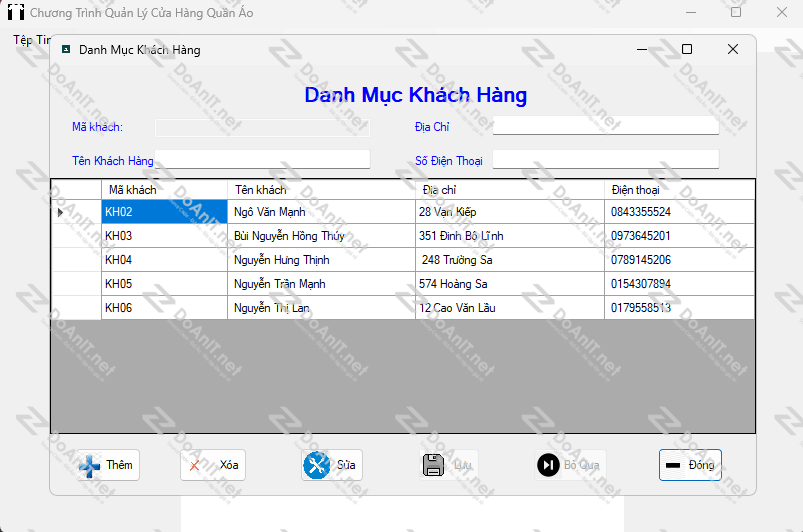Maximize the Danh Mục Khách Hàng dialog
803x532 pixels.
pos(687,49)
